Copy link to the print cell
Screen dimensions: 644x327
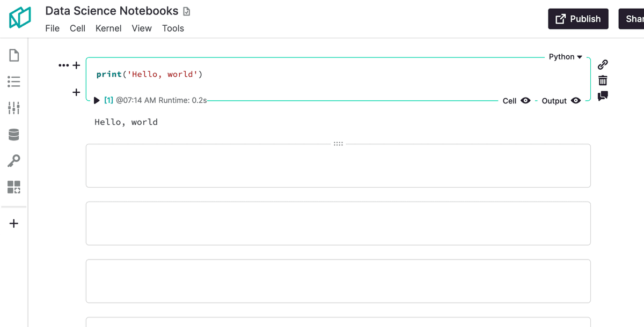coord(602,64)
